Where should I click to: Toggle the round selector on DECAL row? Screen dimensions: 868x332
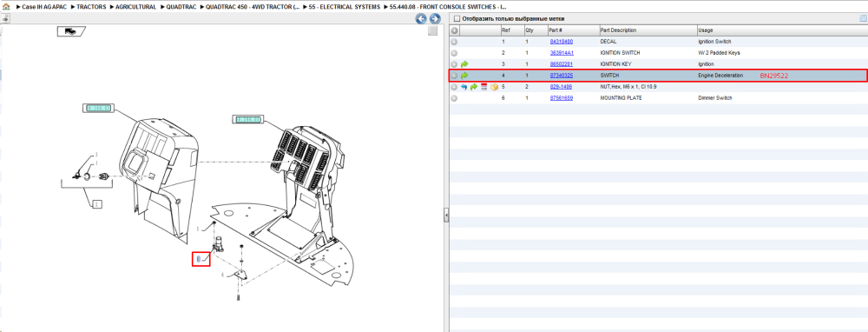pos(454,42)
